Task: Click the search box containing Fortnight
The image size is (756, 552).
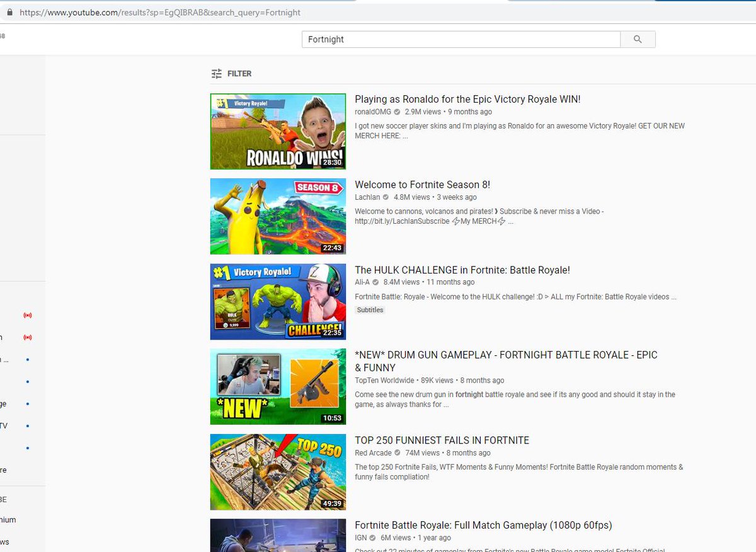Action: (x=461, y=39)
